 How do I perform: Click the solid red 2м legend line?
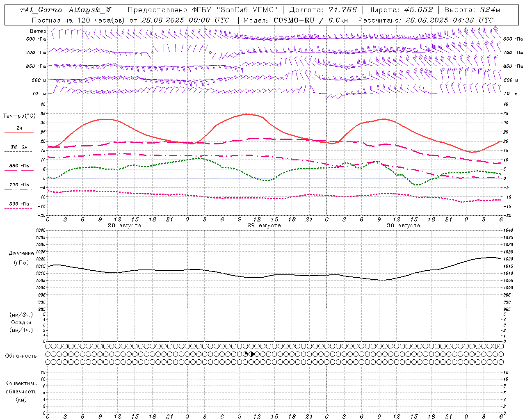[19, 132]
